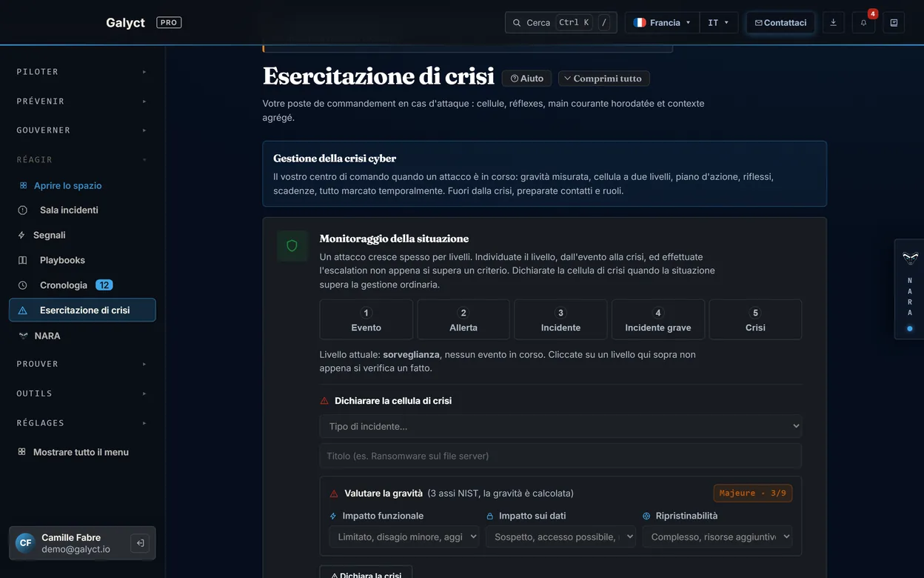Open the Impatto funzionale dropdown
The height and width of the screenshot is (578, 924).
[x=404, y=537]
